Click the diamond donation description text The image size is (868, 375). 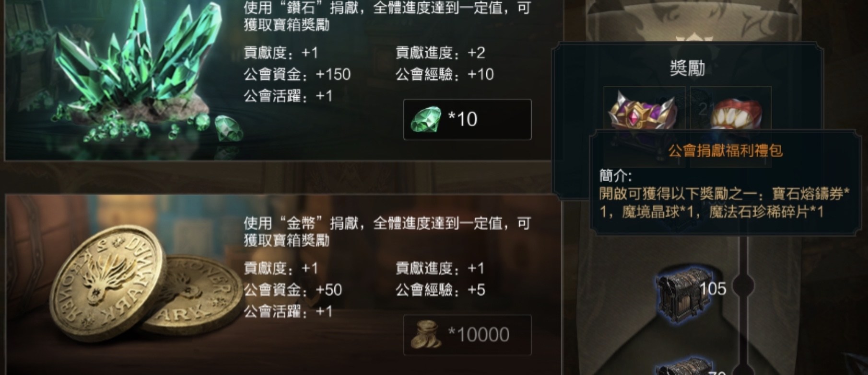coord(387,17)
